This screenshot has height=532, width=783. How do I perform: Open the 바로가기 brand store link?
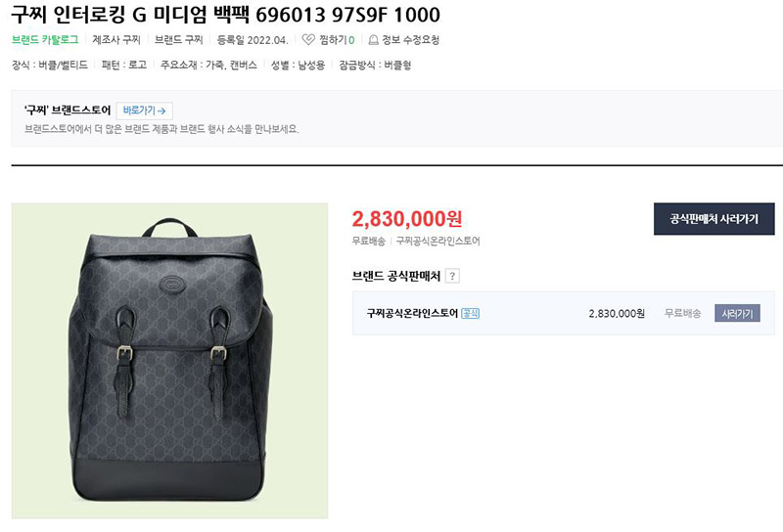144,111
